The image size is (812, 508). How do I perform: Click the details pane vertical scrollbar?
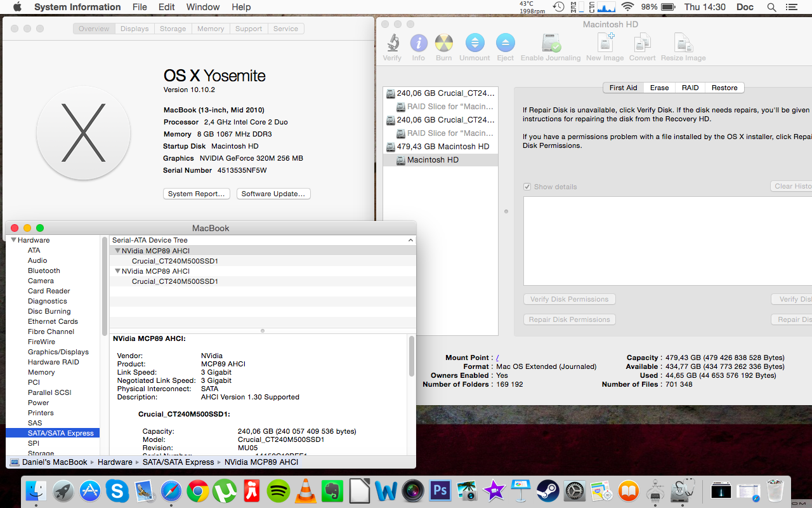[x=412, y=356]
